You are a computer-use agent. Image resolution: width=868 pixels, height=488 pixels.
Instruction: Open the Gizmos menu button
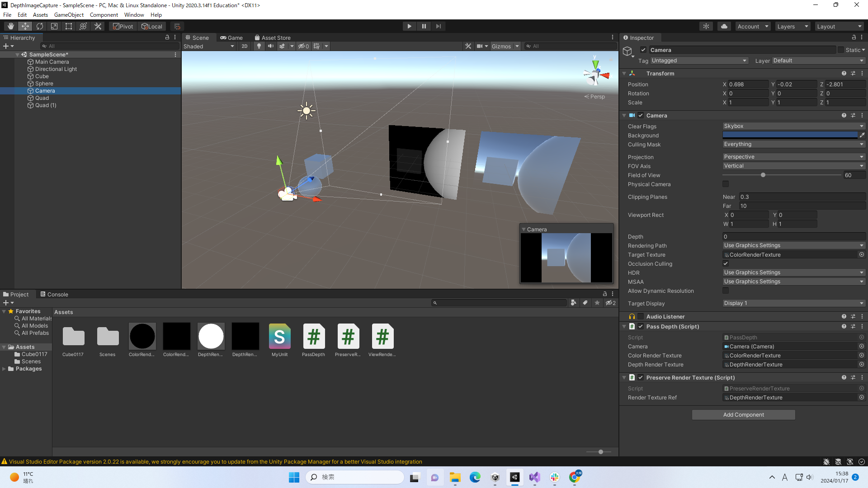pyautogui.click(x=505, y=46)
